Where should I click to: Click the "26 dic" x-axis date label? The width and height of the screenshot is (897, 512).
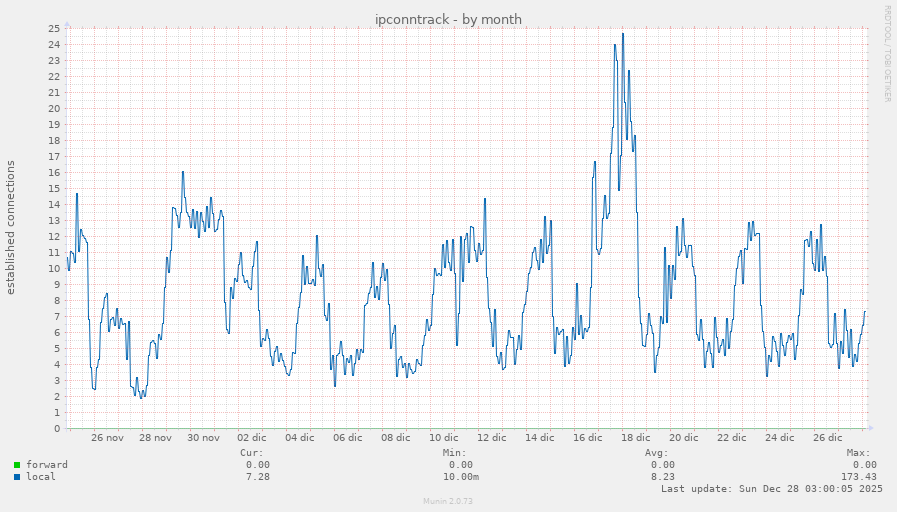click(x=828, y=438)
